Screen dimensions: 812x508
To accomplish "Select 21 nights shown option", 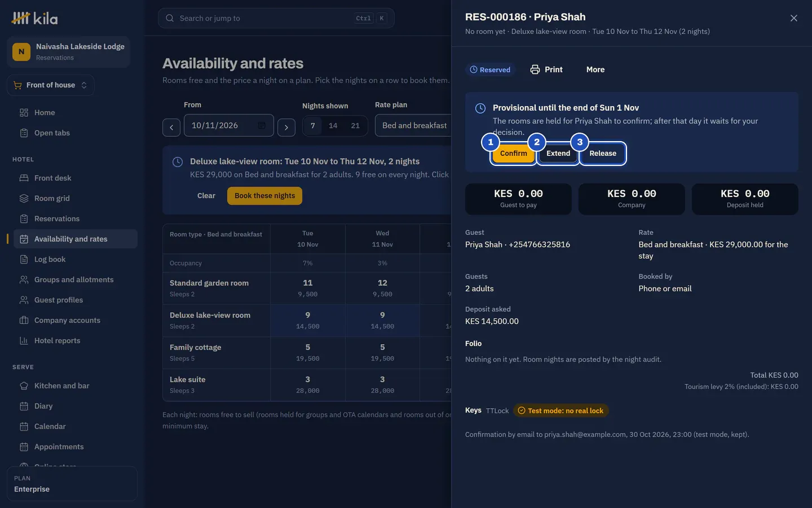I will tap(355, 125).
